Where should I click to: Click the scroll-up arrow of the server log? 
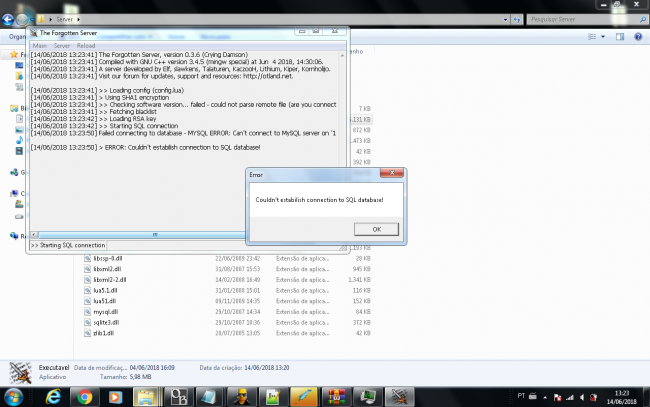click(x=342, y=55)
